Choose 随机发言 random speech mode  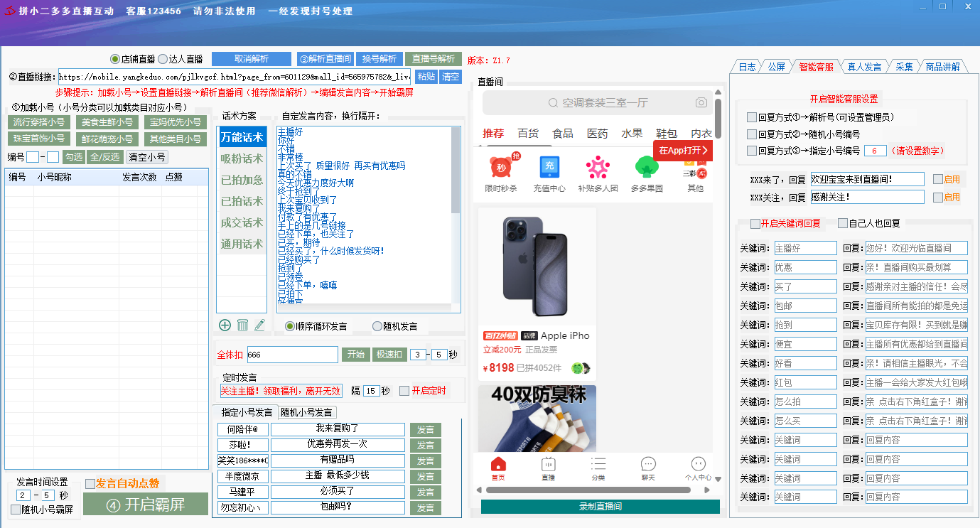tap(377, 326)
